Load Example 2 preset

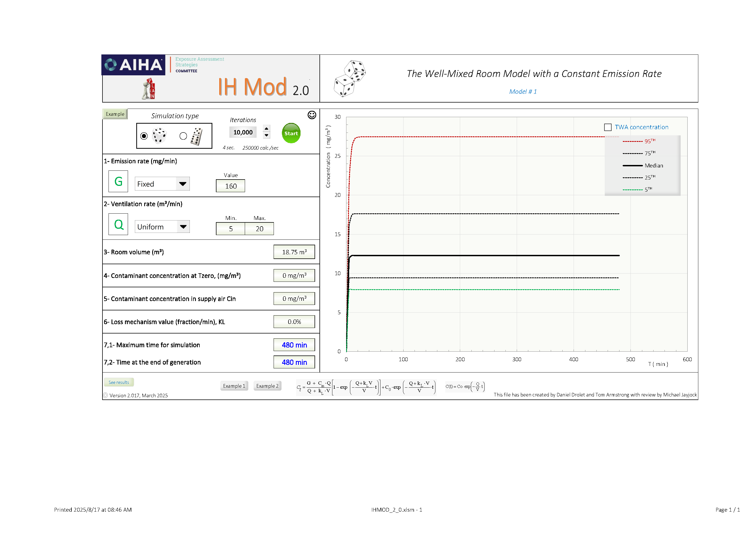pos(267,386)
